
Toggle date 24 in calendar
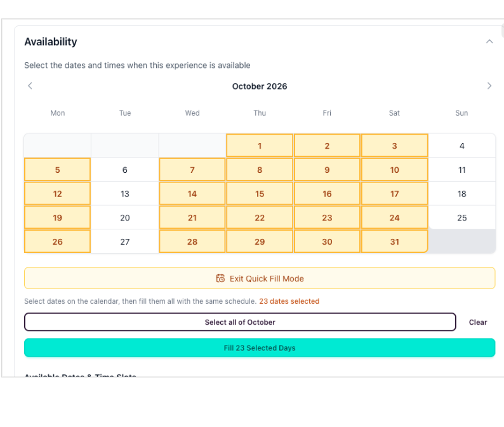coord(394,217)
